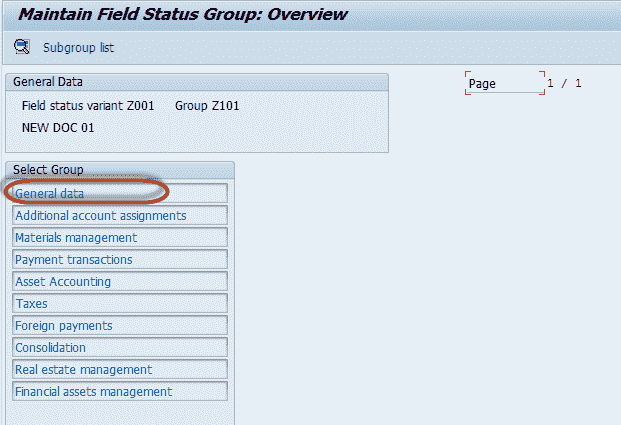Screen dimensions: 621x425
Task: Open the Payment transactions group
Action: 120,259
